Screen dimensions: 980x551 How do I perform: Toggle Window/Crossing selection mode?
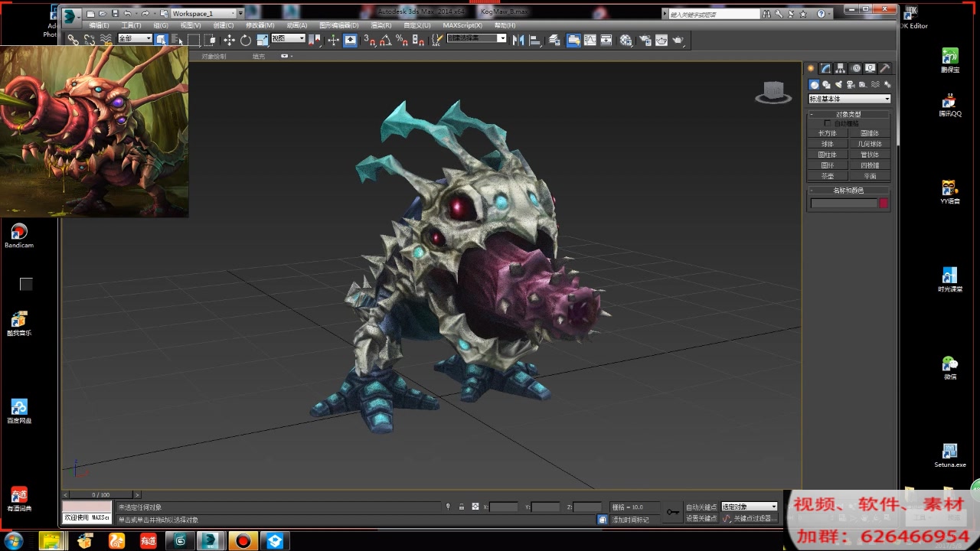pos(210,40)
